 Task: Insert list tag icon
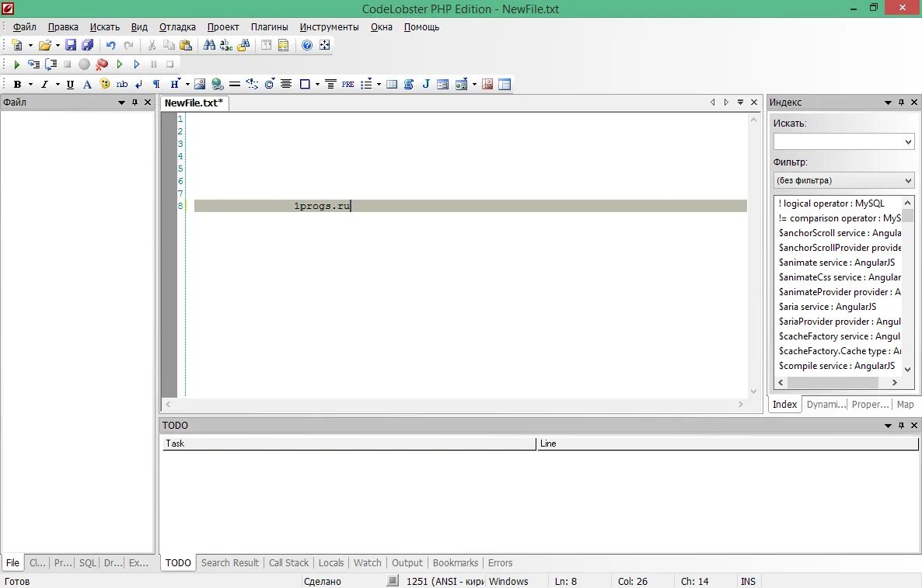point(366,85)
